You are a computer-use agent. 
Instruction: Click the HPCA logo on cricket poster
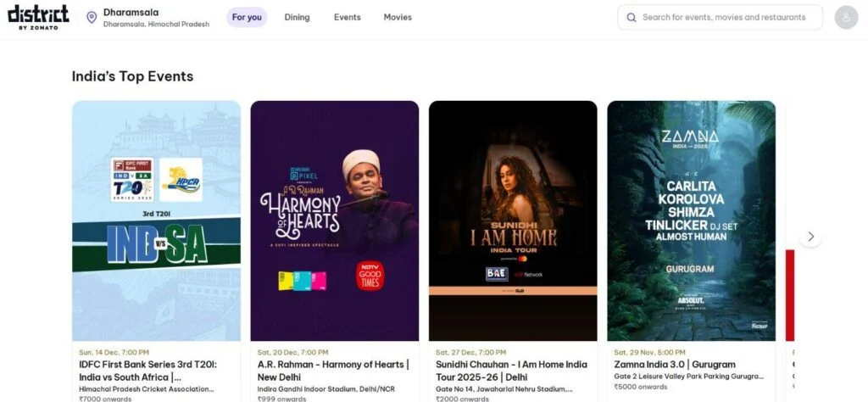[181, 180]
